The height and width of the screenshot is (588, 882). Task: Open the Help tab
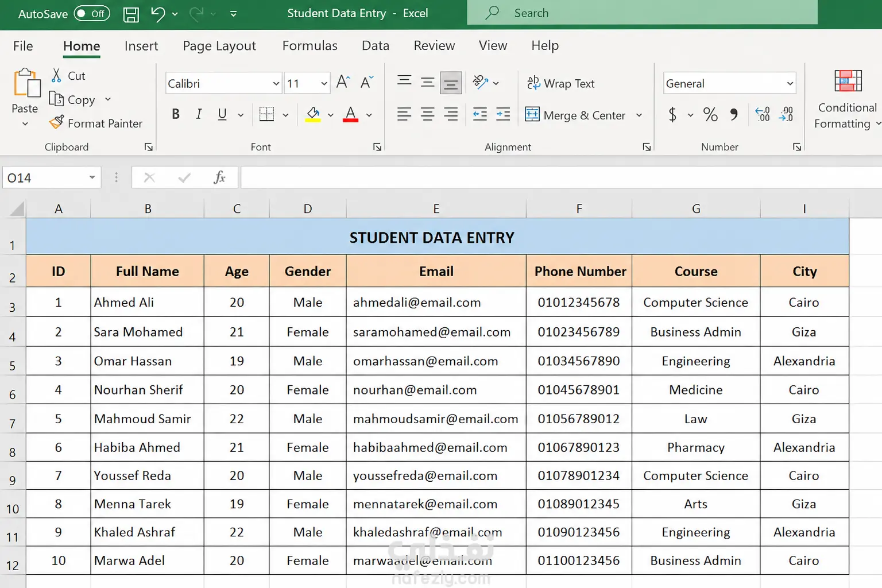(x=545, y=46)
